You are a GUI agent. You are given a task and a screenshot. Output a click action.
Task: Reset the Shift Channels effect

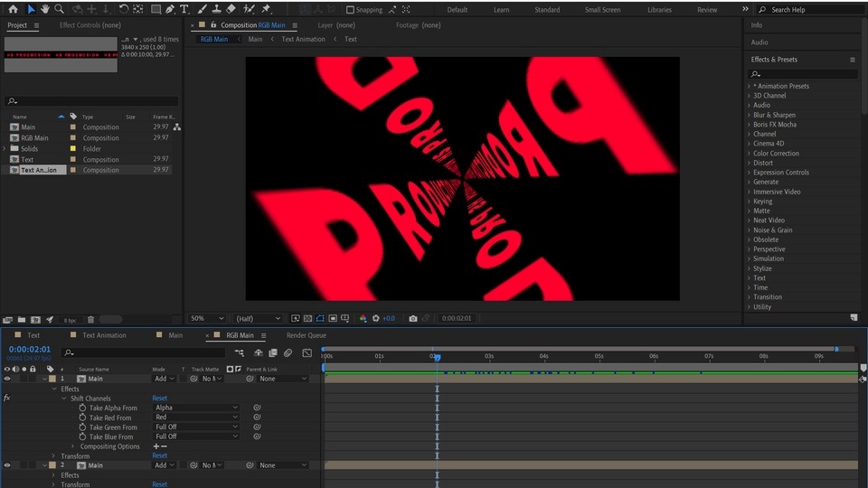(x=159, y=399)
